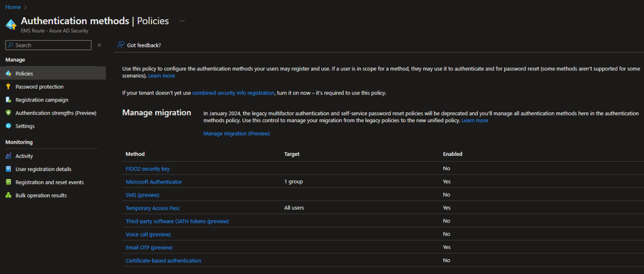Open Certificate-based authentication method
The image size is (644, 274).
(x=163, y=261)
